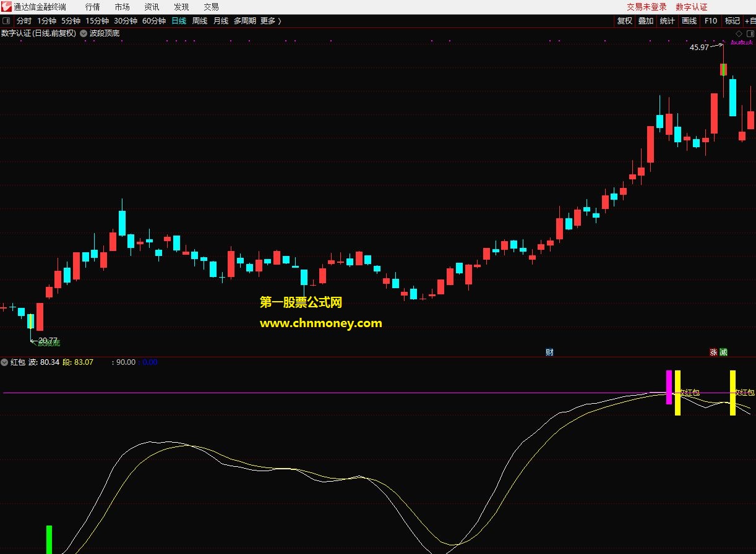Click the diamond icon above the chart

(738, 33)
